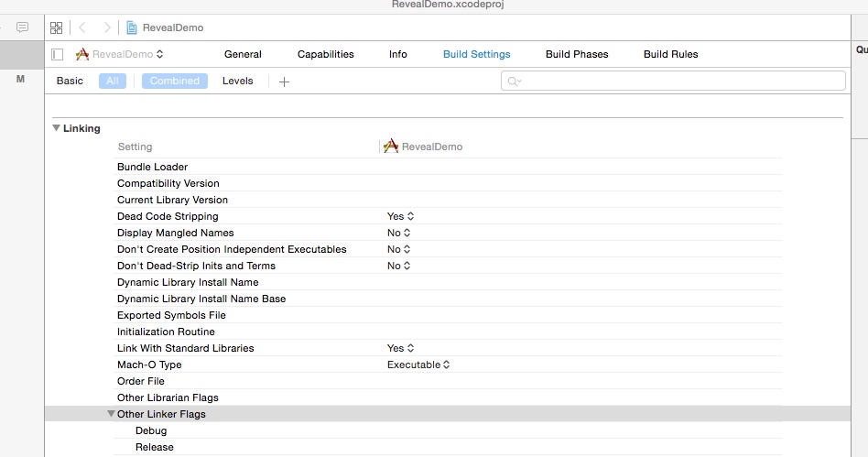Open the Info tab

click(x=397, y=54)
